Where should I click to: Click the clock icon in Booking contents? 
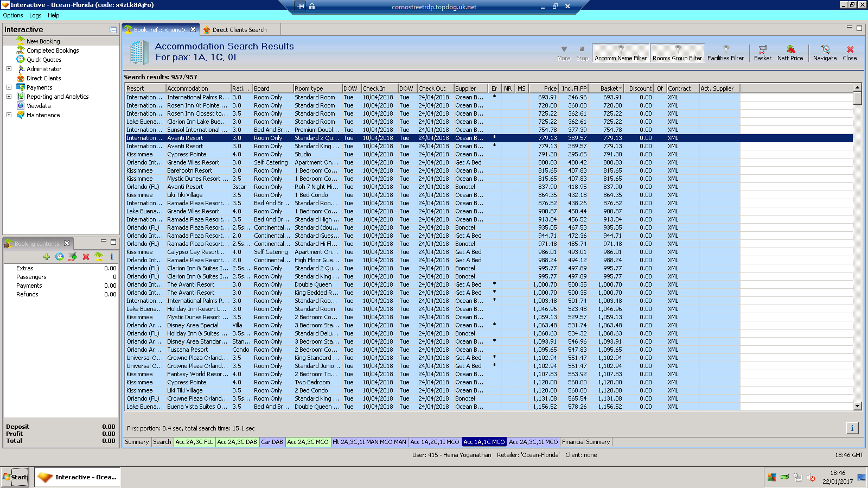(60, 257)
